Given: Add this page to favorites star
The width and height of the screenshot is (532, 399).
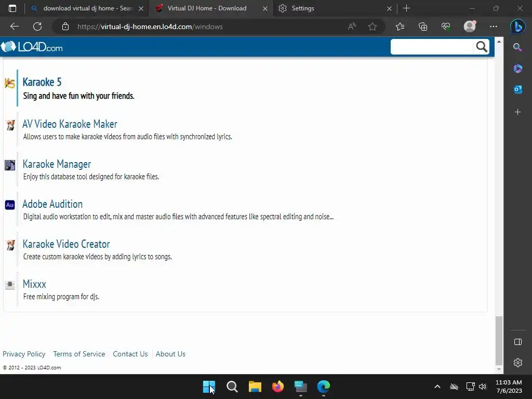Looking at the screenshot, I should (372, 26).
